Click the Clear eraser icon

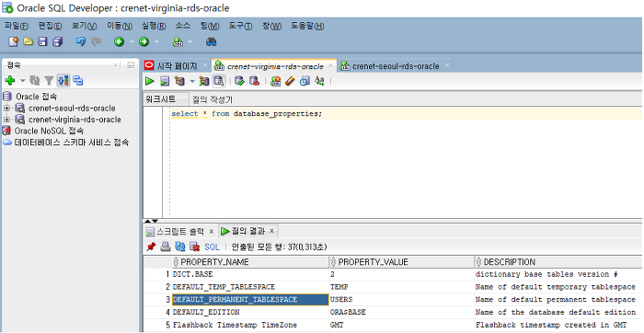[x=290, y=81]
